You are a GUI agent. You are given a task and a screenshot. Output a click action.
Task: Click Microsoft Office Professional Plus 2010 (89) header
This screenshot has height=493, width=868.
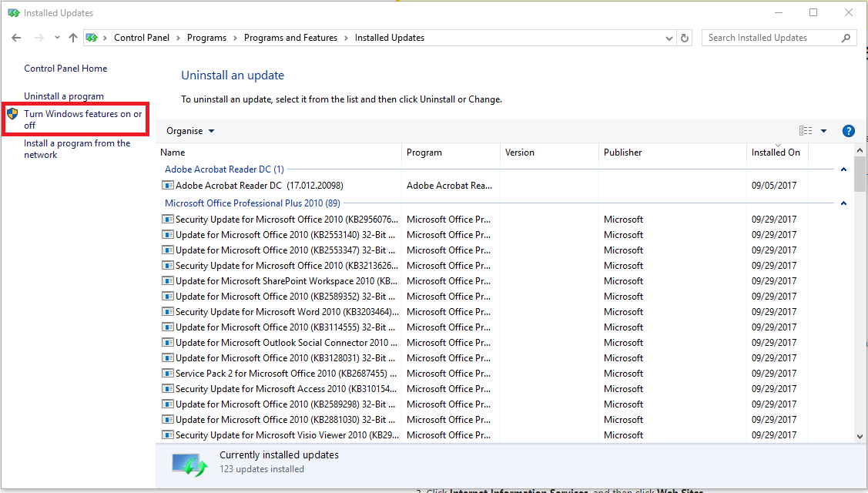(253, 203)
